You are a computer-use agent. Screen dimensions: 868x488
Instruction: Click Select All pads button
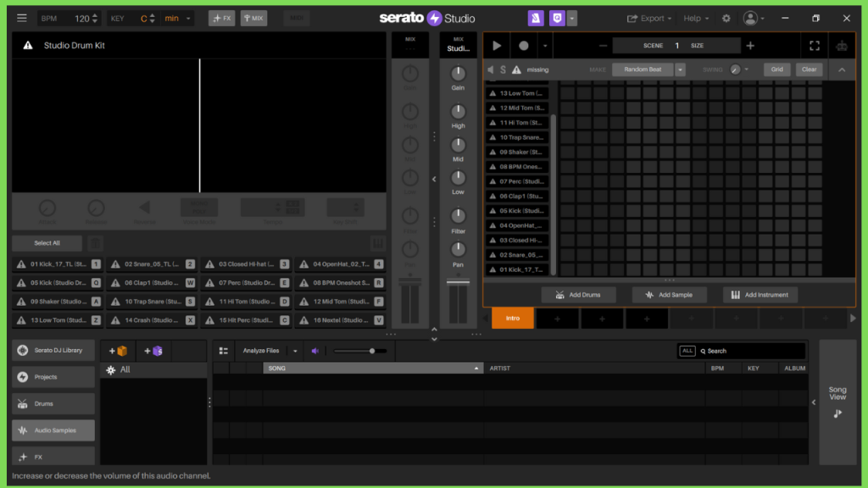[47, 243]
